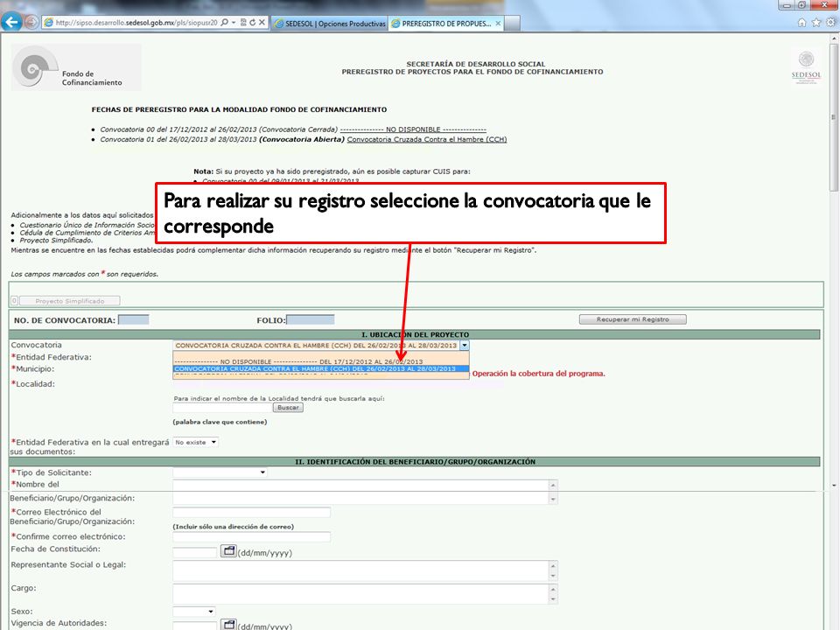Click the Fondo de Cofinanciamiento logo
Viewport: 840px width, 630px height.
pyautogui.click(x=76, y=67)
